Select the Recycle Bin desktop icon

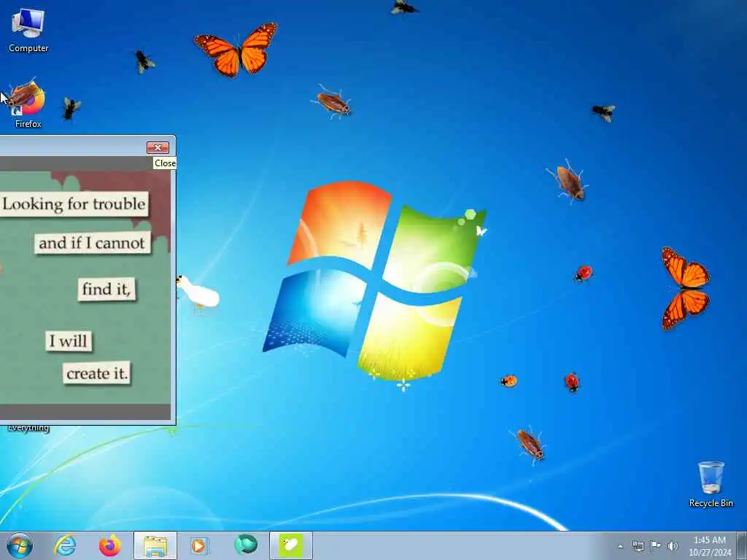click(711, 484)
